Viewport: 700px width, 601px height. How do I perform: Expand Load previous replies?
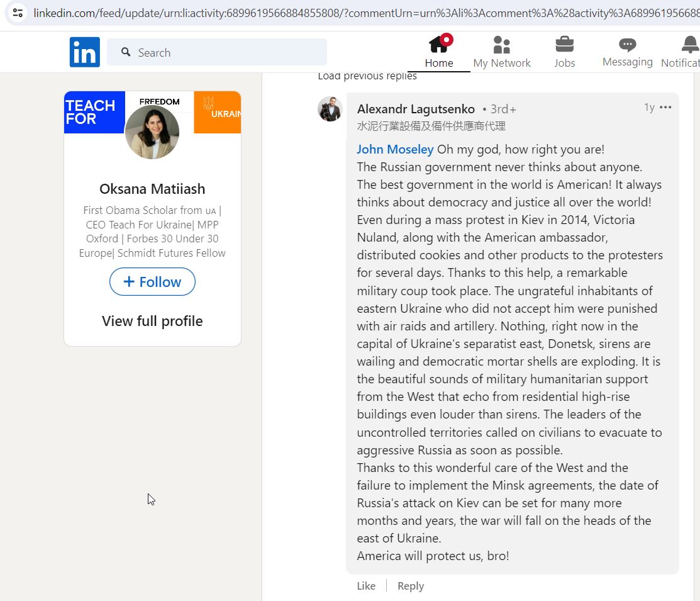click(367, 76)
